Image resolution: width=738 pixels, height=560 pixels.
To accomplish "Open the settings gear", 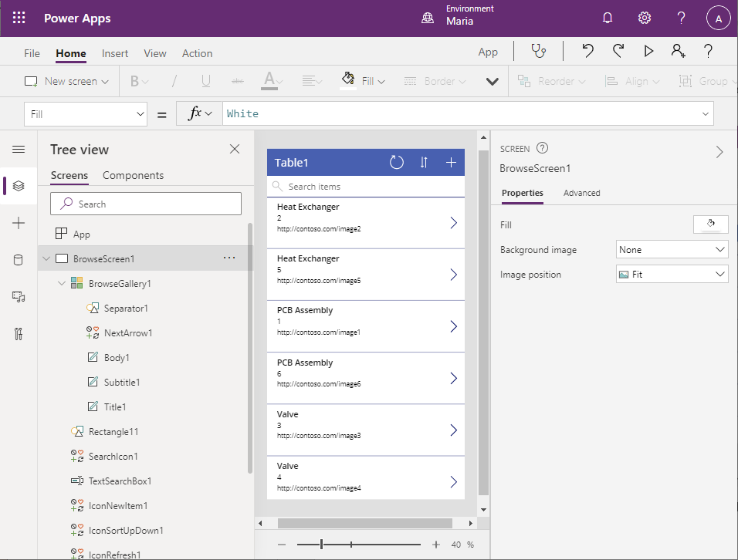I will 644,18.
